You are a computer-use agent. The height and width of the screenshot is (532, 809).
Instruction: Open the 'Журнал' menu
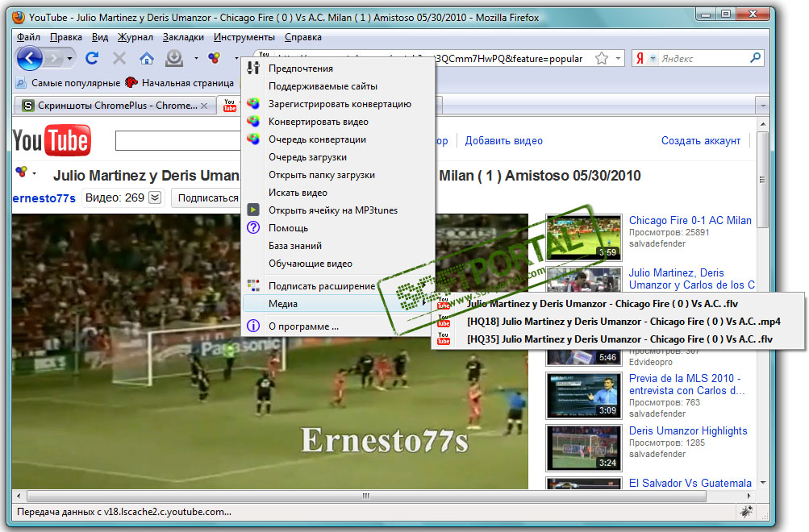(x=136, y=37)
